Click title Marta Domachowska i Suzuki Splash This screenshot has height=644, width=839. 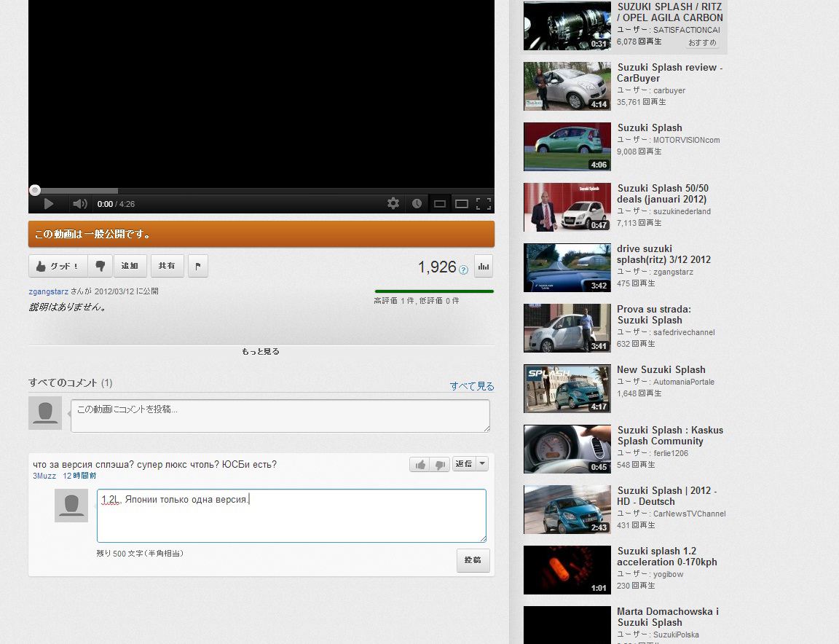(x=668, y=617)
